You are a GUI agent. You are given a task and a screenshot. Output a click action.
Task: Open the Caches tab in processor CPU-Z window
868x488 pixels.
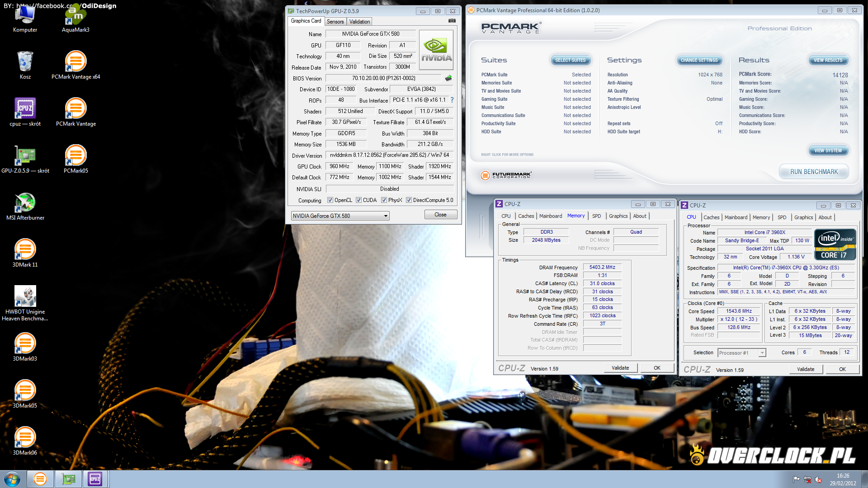tap(711, 217)
